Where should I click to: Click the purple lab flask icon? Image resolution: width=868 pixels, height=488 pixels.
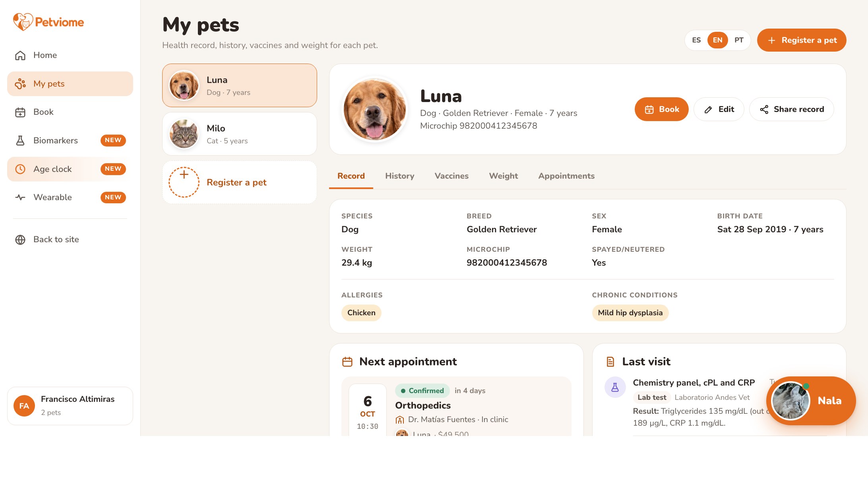coord(615,387)
